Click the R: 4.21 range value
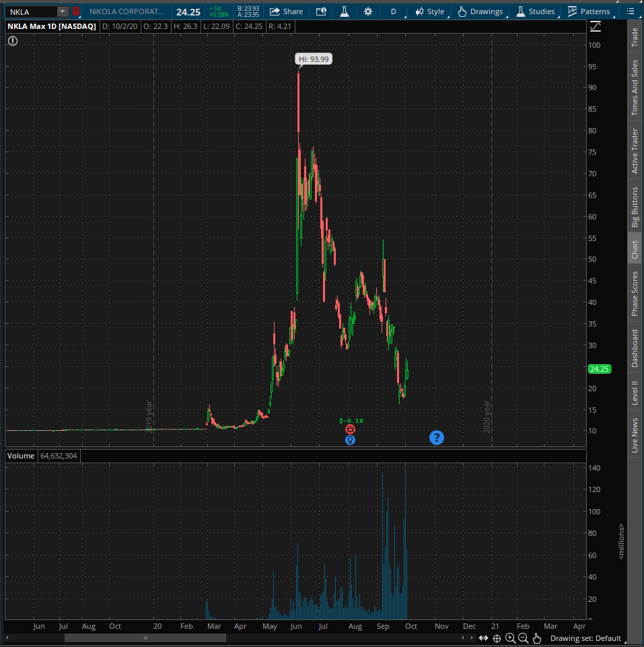This screenshot has width=644, height=647. point(280,26)
